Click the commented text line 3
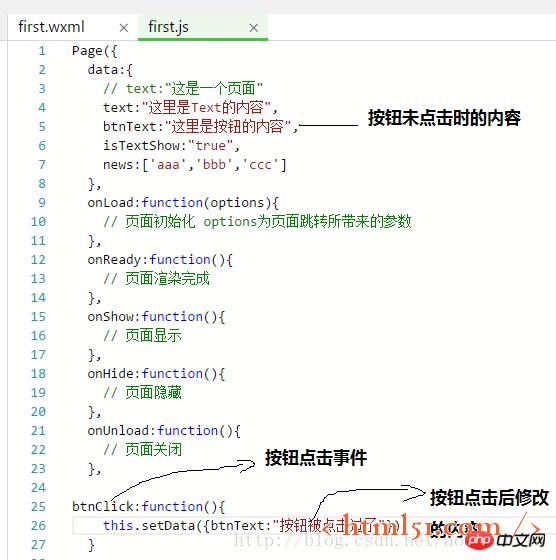Image resolution: width=556 pixels, height=560 pixels. click(x=183, y=89)
